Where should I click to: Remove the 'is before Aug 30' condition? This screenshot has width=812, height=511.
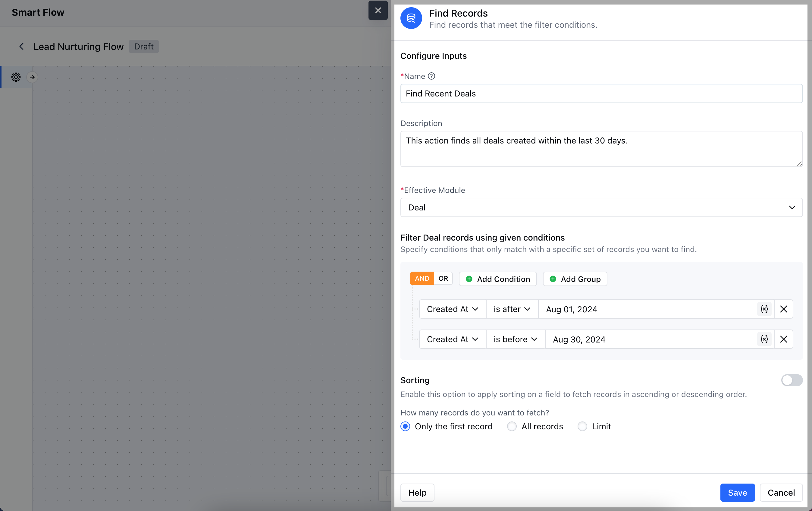point(784,339)
